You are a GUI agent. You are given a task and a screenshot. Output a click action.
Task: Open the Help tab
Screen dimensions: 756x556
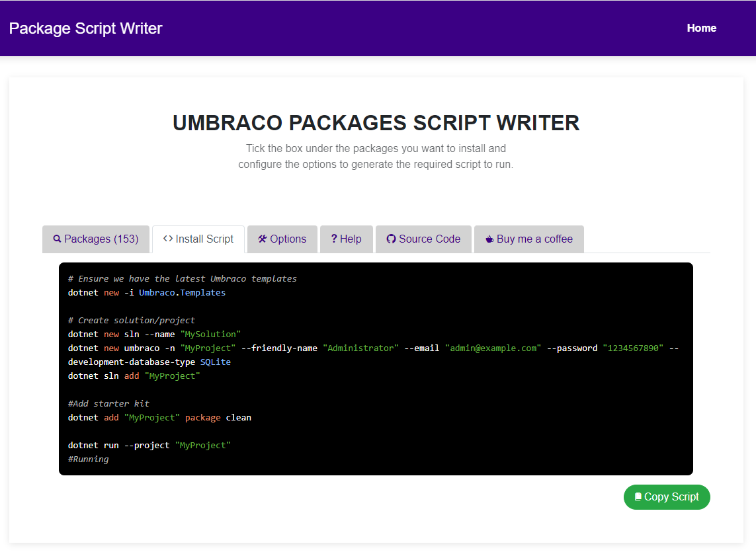(x=351, y=239)
